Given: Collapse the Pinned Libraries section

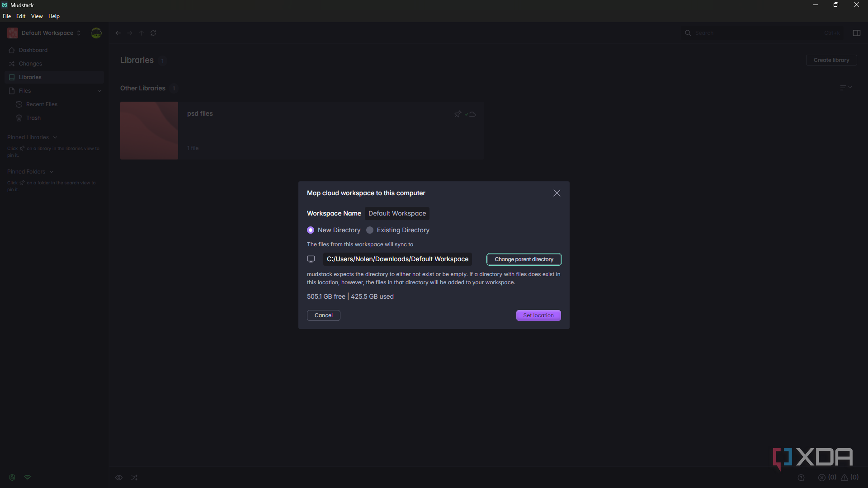Looking at the screenshot, I should 55,137.
